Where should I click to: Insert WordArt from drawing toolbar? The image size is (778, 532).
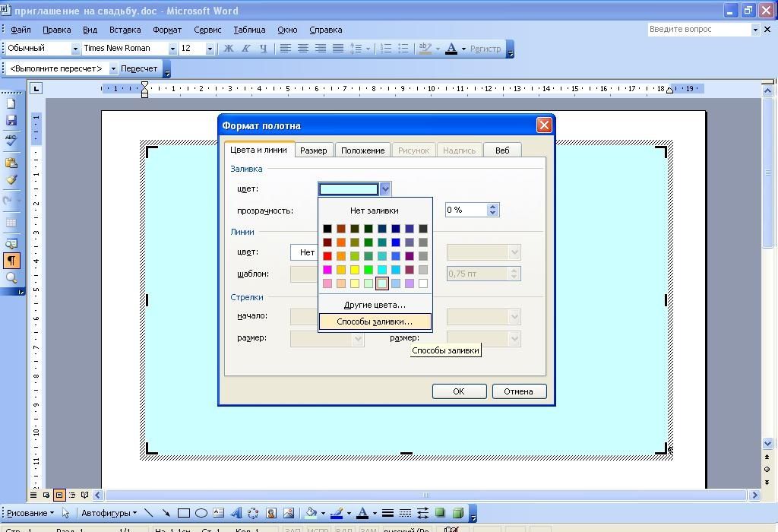(236, 513)
